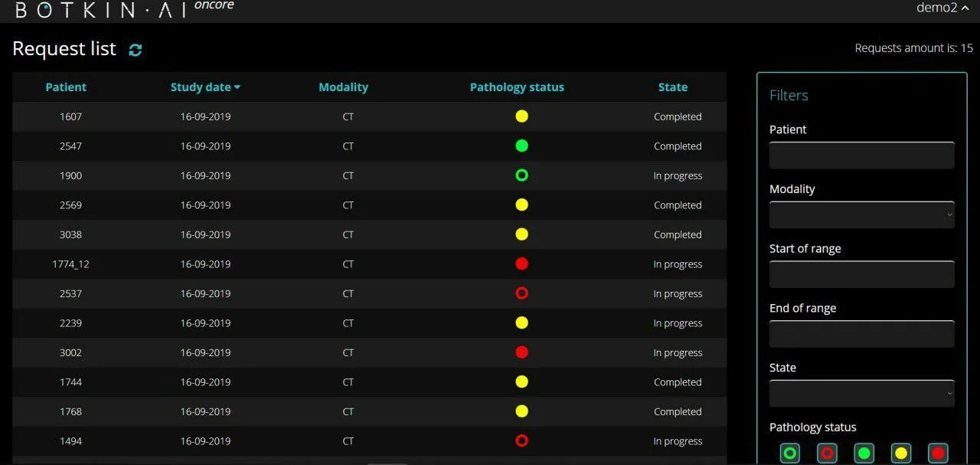The height and width of the screenshot is (465, 980).
Task: Sort the table by Study date column
Action: click(x=204, y=87)
